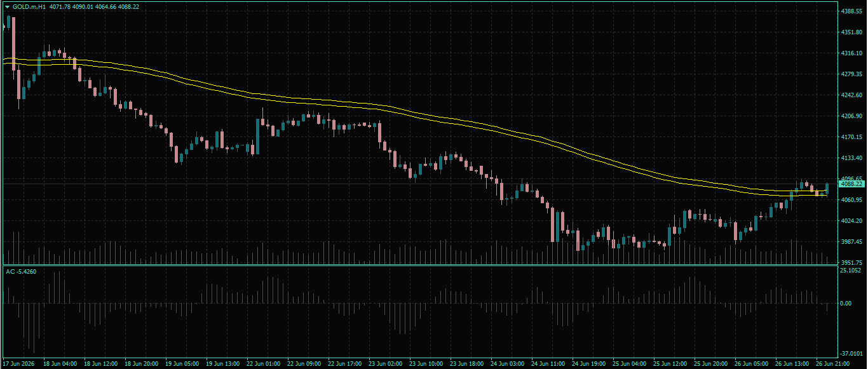Click the 26 Jun 05:00 time label
868x369 pixels.
tap(751, 364)
